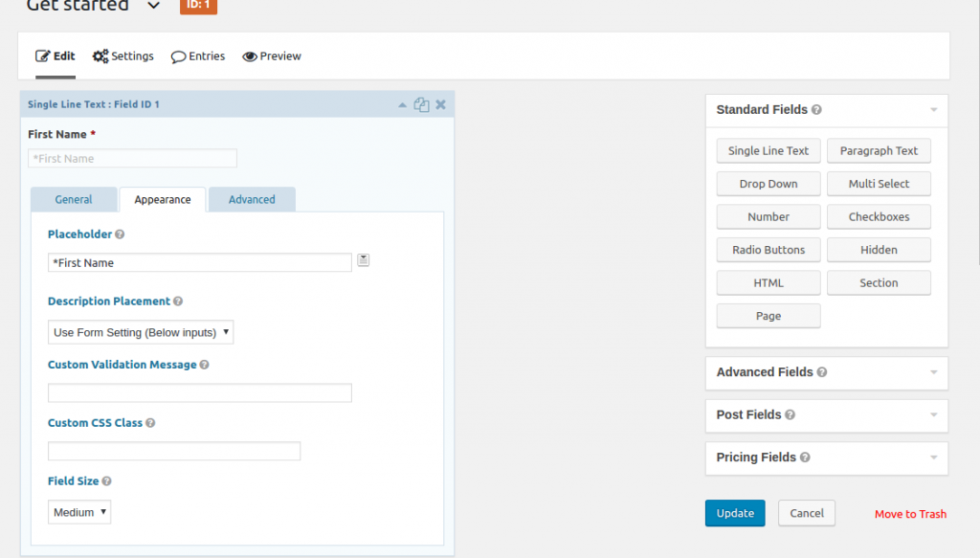Click inside the Custom CSS Class input field
Viewport: 980px width, 558px height.
174,450
